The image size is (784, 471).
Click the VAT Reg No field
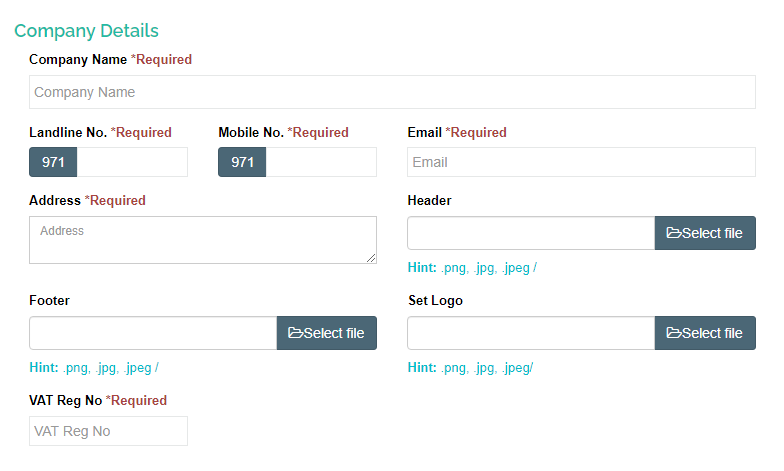click(x=108, y=431)
